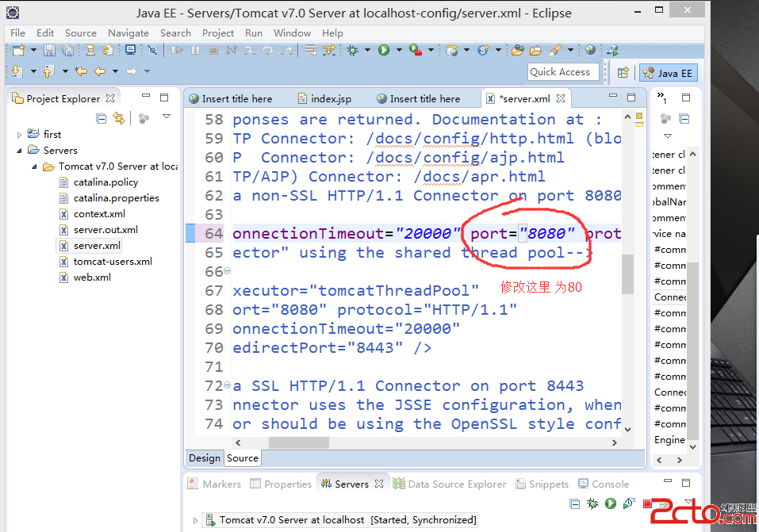This screenshot has height=532, width=759.
Task: Open the Project Explorer view menu triangle
Action: tap(167, 117)
